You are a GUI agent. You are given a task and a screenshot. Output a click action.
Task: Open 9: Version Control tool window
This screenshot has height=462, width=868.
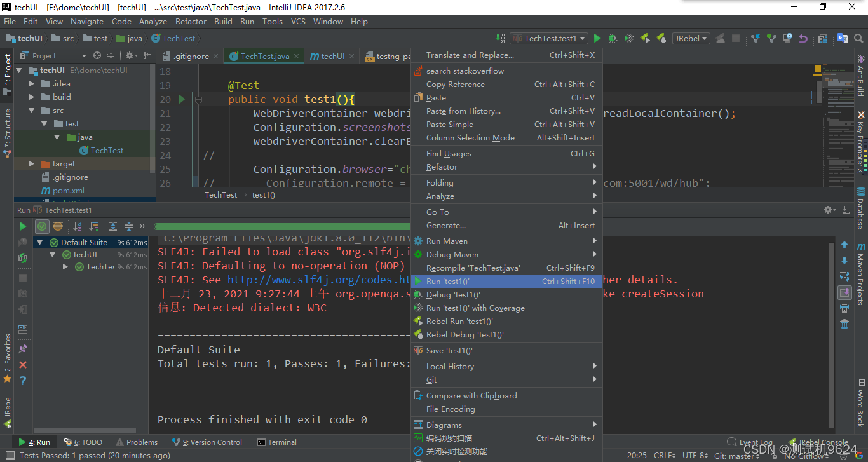click(x=207, y=442)
